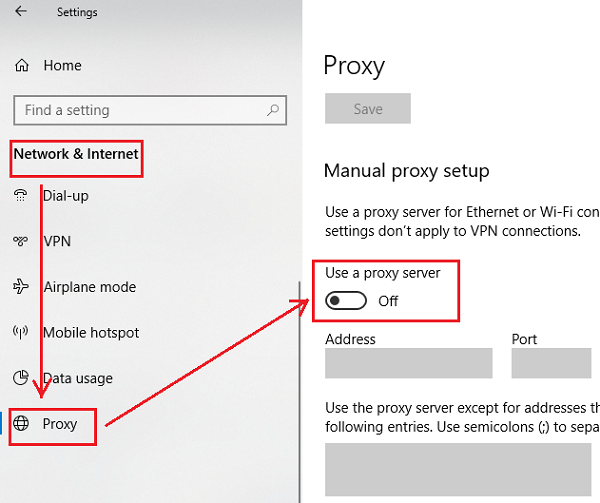Image resolution: width=600 pixels, height=503 pixels.
Task: Toggle the Use a proxy server switch
Action: pyautogui.click(x=346, y=301)
